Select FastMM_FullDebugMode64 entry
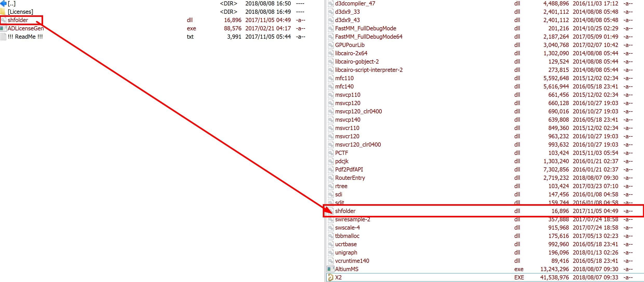 point(368,37)
